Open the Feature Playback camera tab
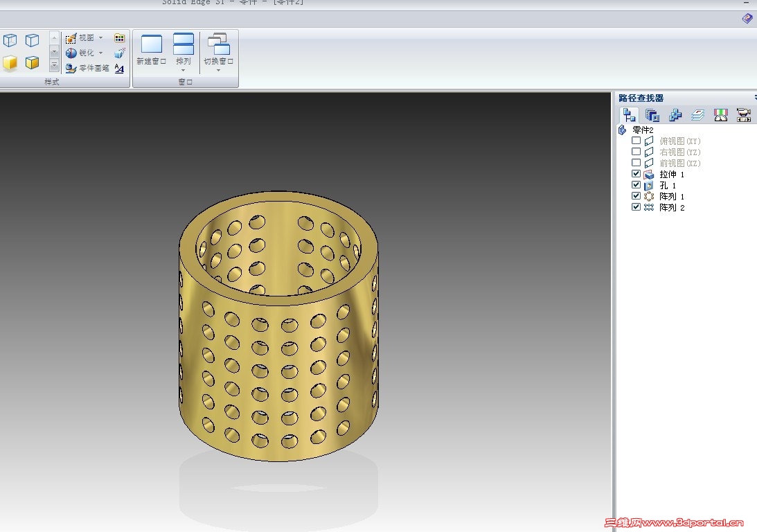The height and width of the screenshot is (532, 757). (x=743, y=115)
